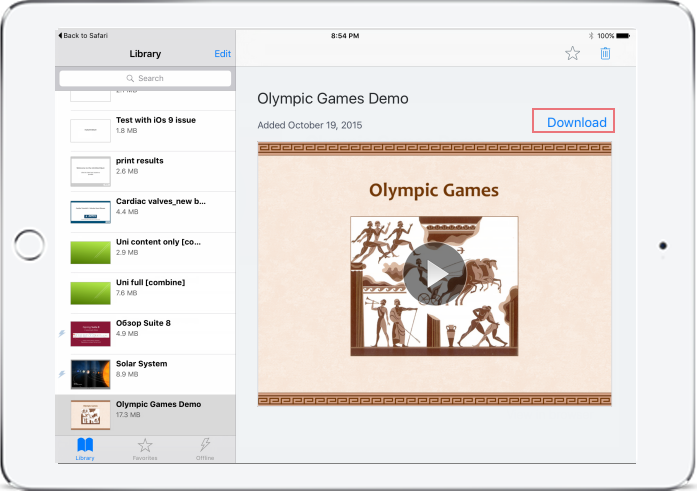Play the Olympic Games presentation
Viewport: 697px width, 491px height.
pos(434,273)
